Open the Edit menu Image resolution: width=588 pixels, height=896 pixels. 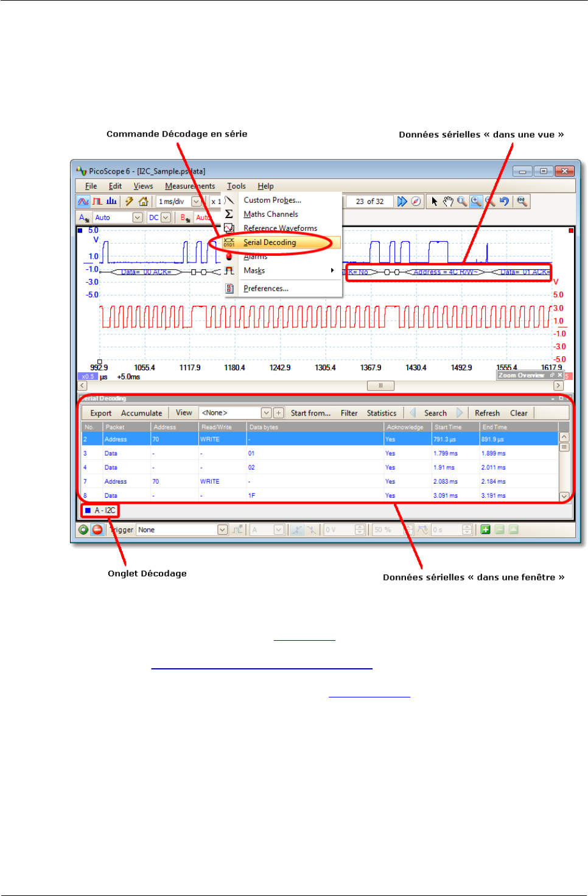click(115, 186)
